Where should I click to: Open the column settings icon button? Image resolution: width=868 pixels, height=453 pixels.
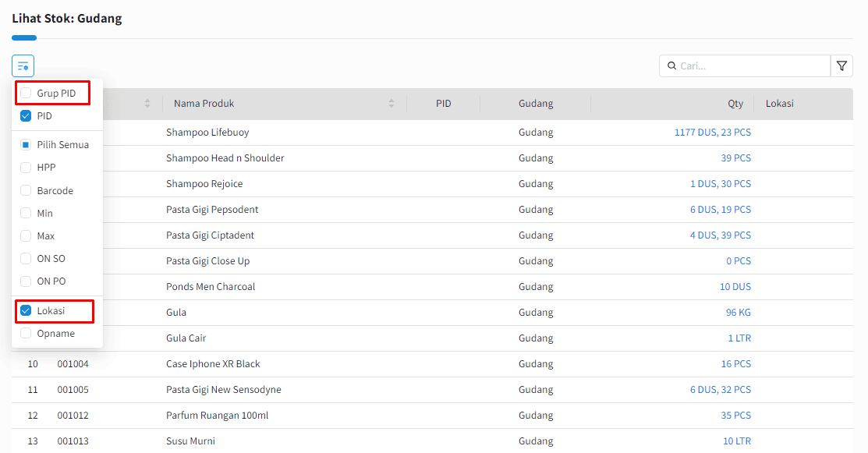pos(23,65)
